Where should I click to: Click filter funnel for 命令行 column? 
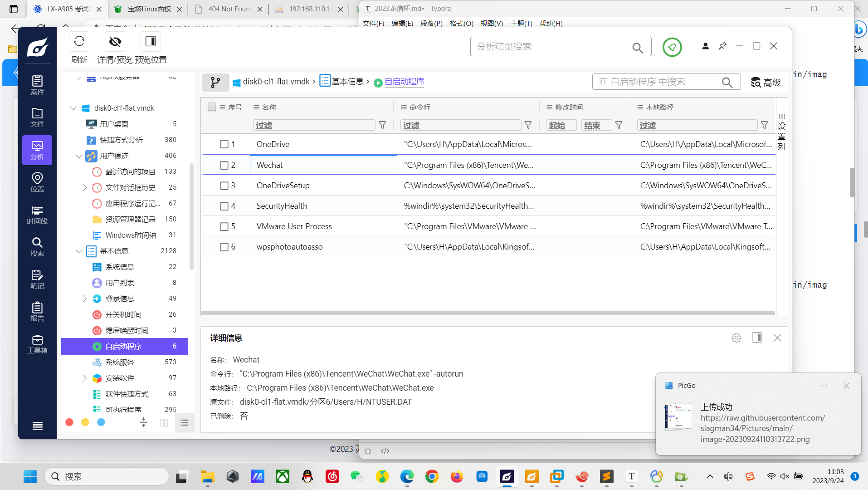528,125
